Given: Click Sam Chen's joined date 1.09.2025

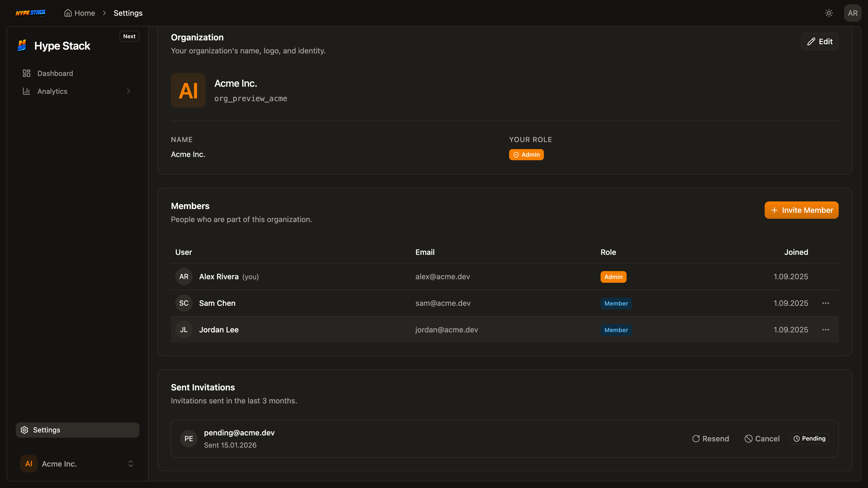Looking at the screenshot, I should [x=790, y=303].
